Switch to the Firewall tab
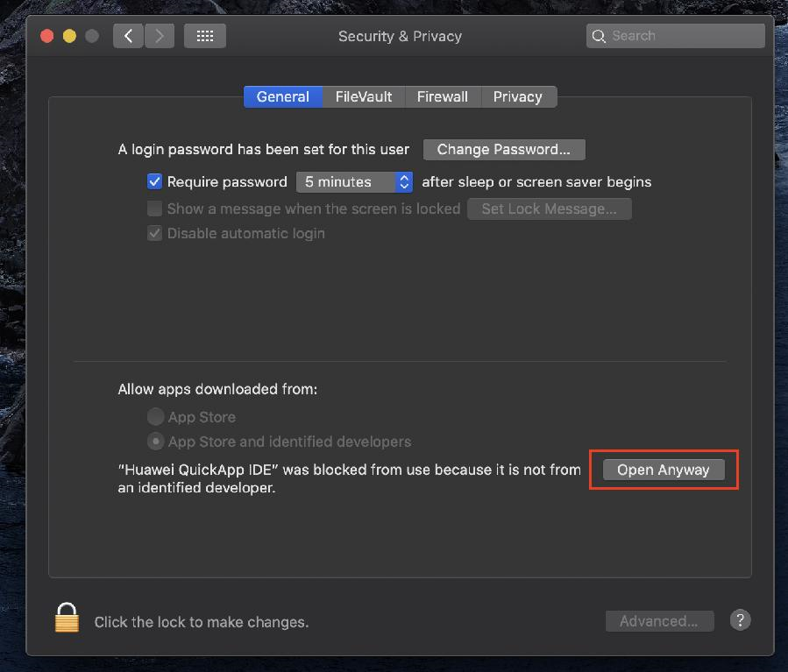The width and height of the screenshot is (788, 672). click(443, 96)
